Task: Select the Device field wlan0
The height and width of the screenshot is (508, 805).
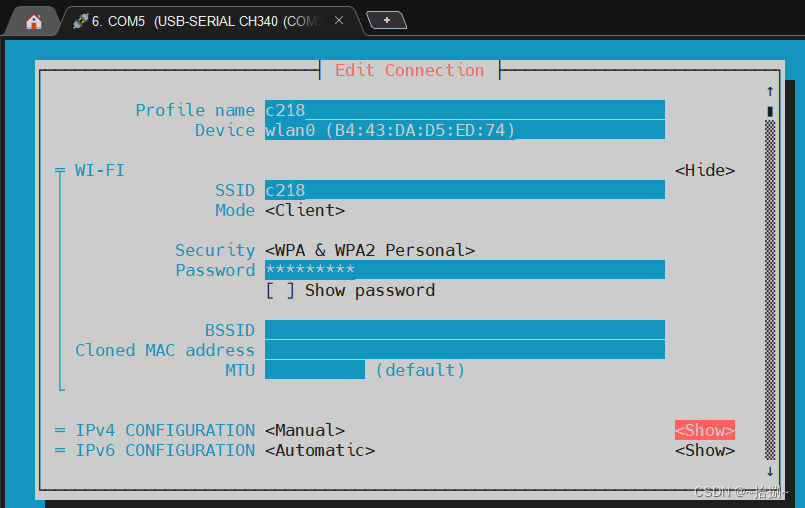Action: [465, 130]
